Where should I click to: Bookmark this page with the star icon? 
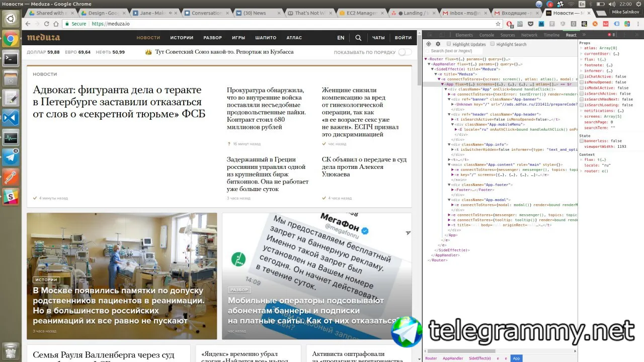point(498,24)
